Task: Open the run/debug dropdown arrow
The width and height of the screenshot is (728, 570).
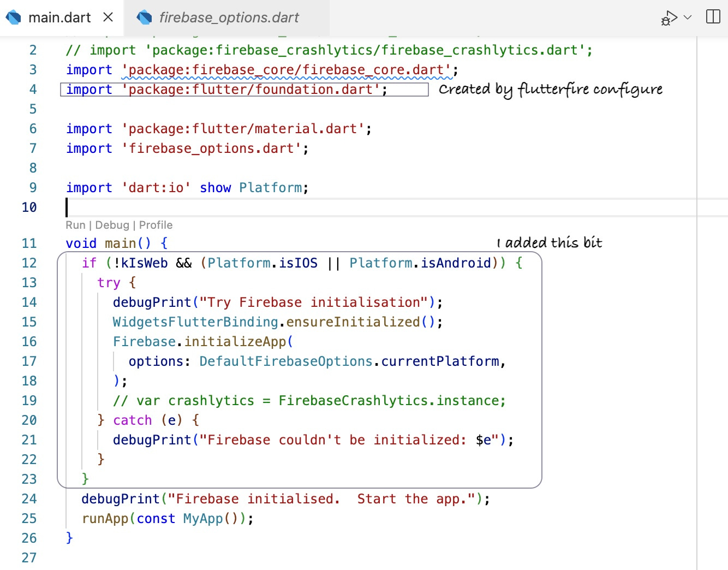Action: coord(688,17)
